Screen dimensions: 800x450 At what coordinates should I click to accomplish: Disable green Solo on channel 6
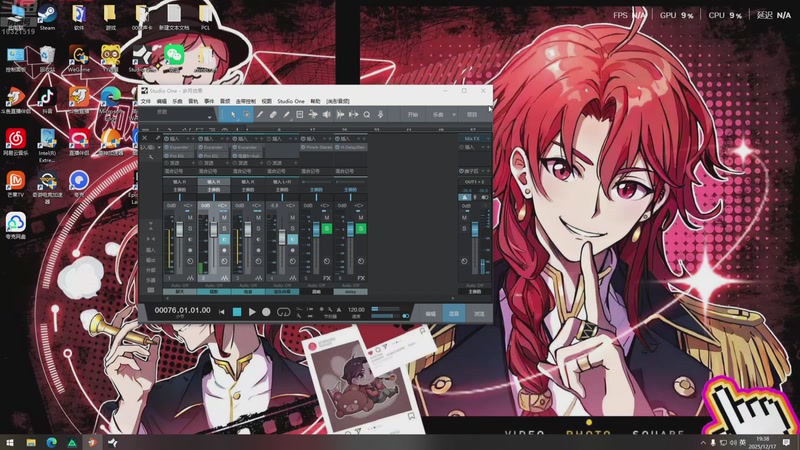click(361, 229)
